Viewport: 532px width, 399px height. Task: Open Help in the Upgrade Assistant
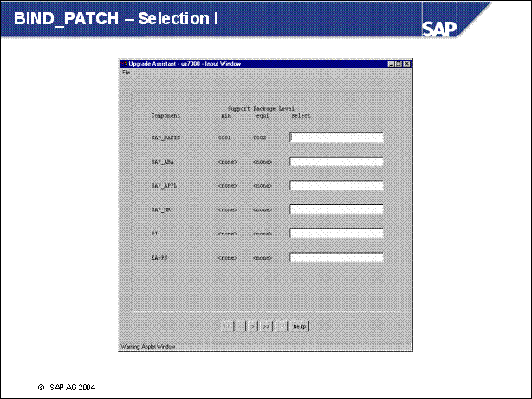point(300,326)
